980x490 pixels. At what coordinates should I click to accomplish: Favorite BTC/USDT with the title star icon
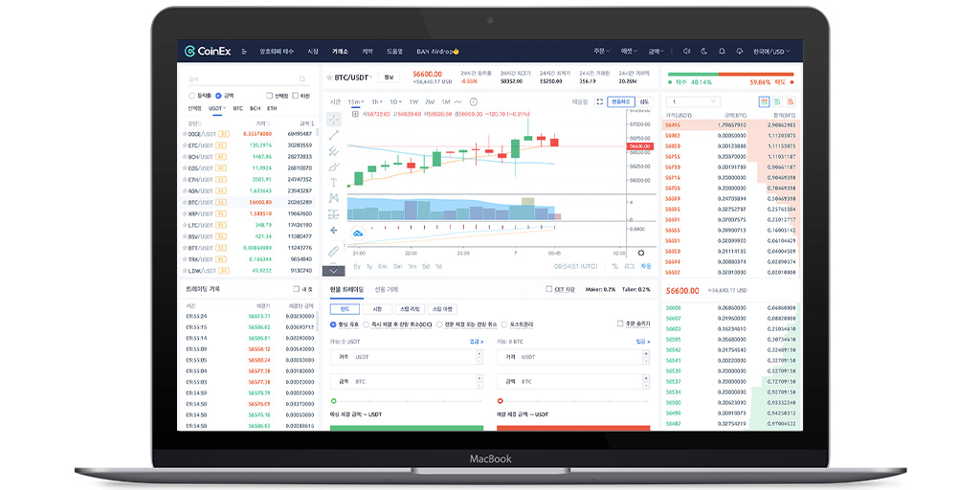[329, 78]
